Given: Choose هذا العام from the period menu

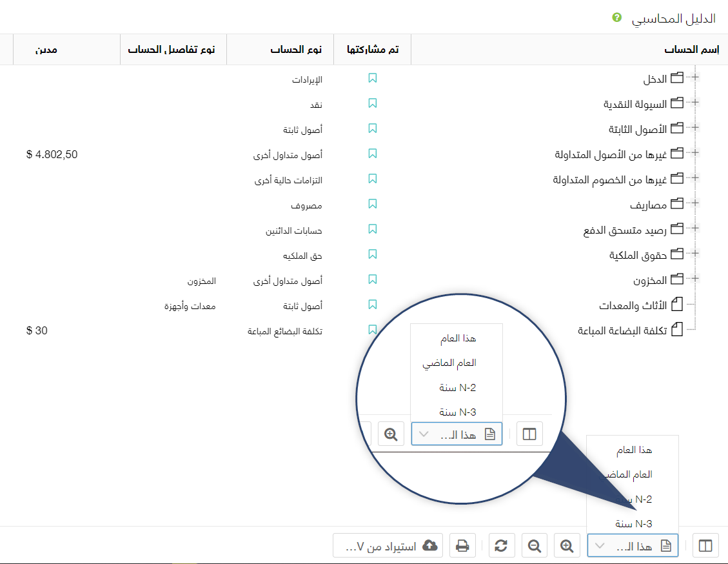Looking at the screenshot, I should click(634, 450).
